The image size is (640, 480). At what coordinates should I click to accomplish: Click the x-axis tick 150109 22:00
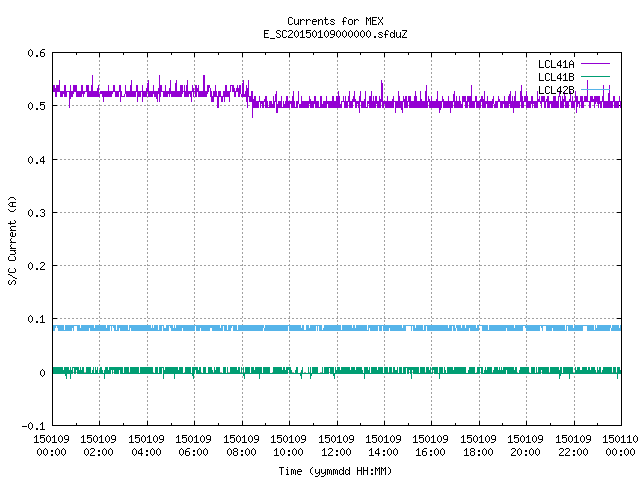point(573,445)
